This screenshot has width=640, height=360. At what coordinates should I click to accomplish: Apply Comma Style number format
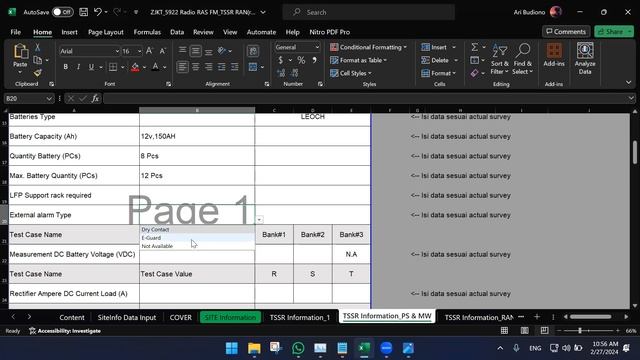314,60
